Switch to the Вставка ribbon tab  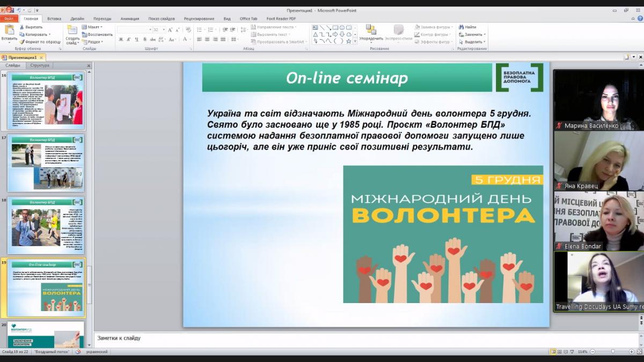[54, 18]
